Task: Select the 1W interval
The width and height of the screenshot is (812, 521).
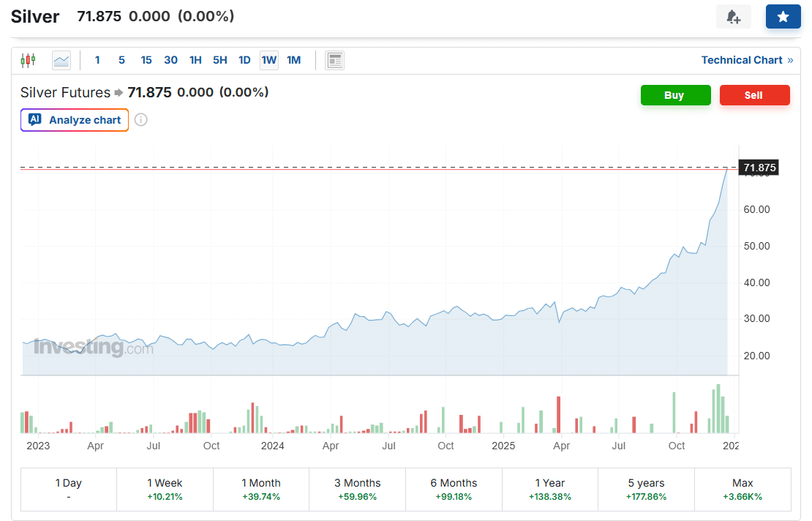Action: (x=268, y=60)
